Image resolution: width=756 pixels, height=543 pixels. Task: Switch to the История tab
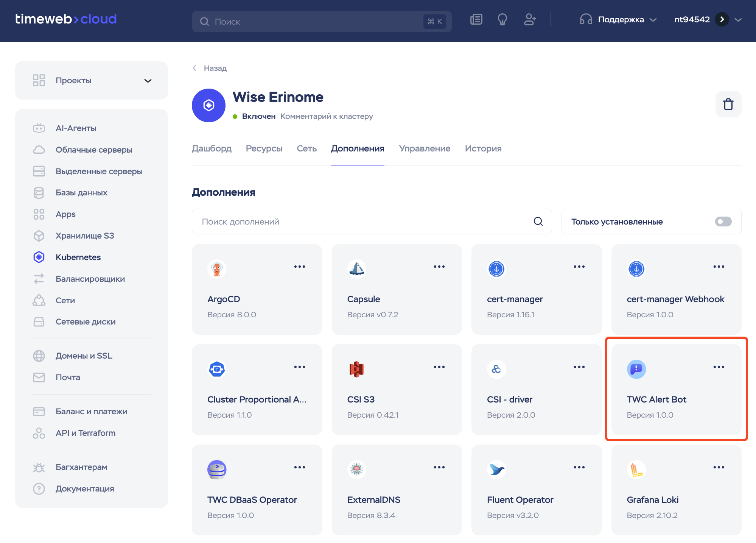483,148
